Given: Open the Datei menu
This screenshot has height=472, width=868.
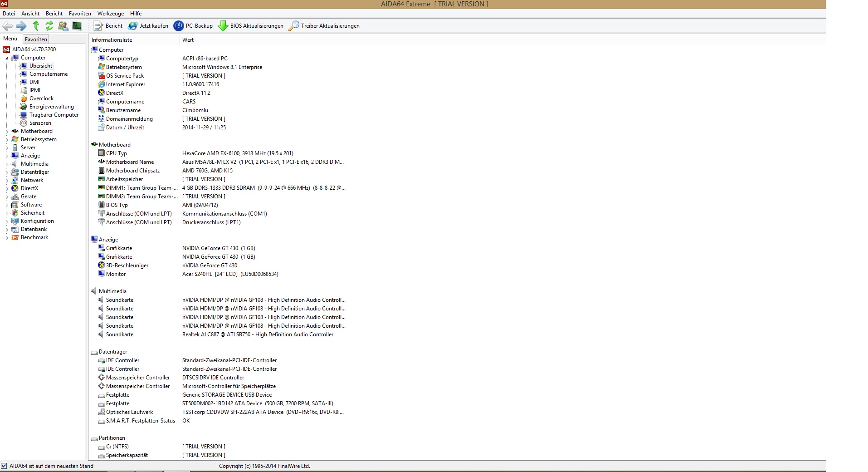Looking at the screenshot, I should coord(9,14).
